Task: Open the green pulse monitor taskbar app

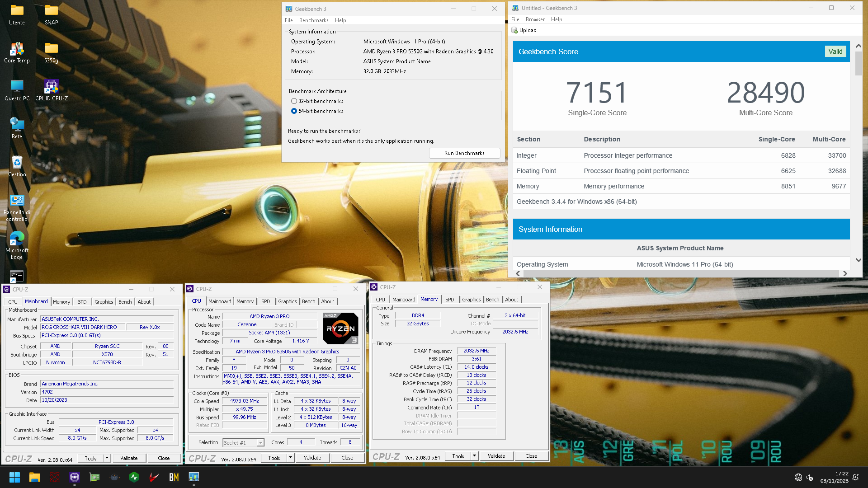Action: click(x=134, y=477)
